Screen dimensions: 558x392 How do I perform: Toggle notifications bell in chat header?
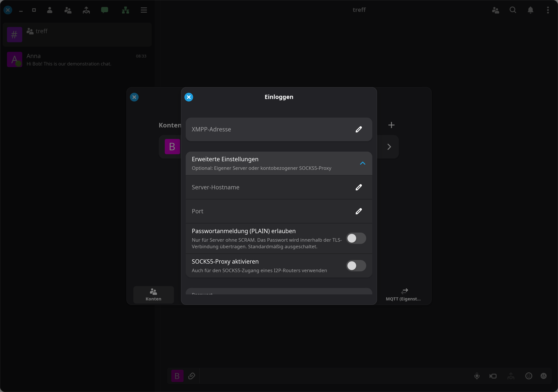531,10
